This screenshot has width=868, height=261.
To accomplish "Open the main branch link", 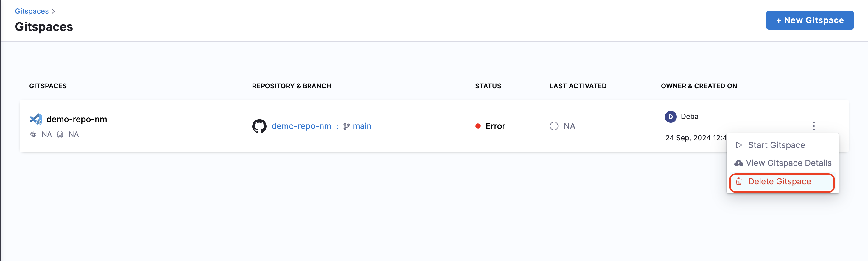I will pos(362,126).
